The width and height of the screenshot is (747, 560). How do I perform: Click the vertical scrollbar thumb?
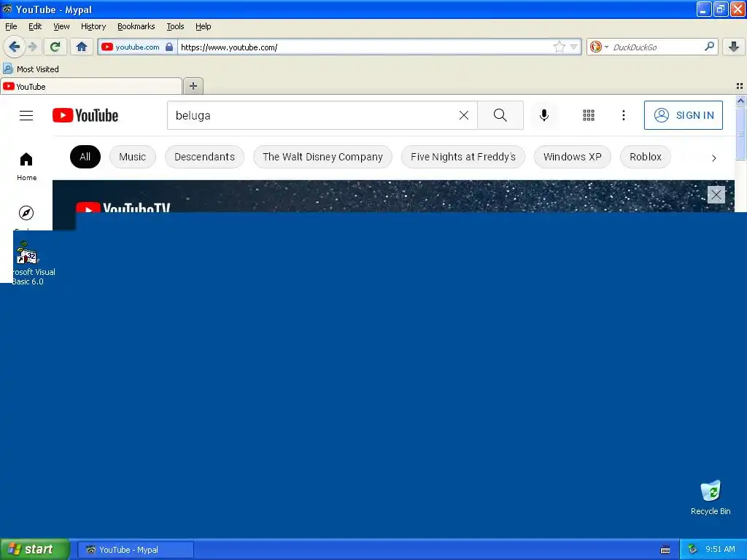[x=740, y=133]
